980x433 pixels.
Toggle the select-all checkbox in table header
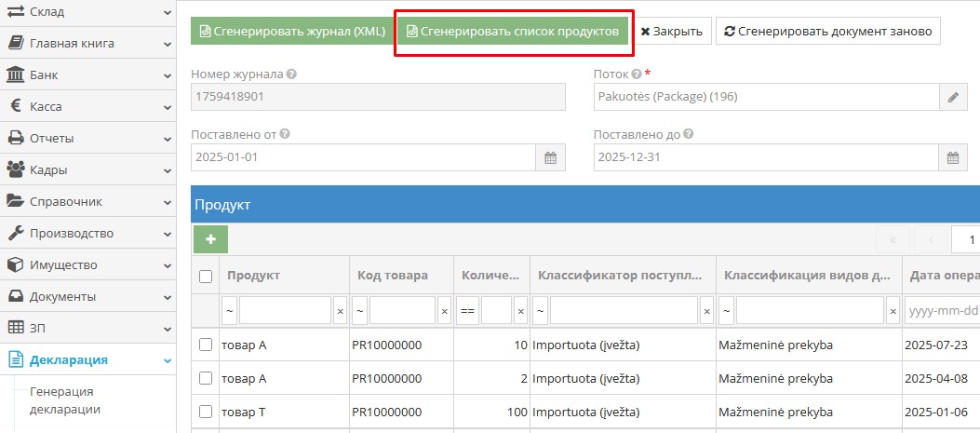206,276
